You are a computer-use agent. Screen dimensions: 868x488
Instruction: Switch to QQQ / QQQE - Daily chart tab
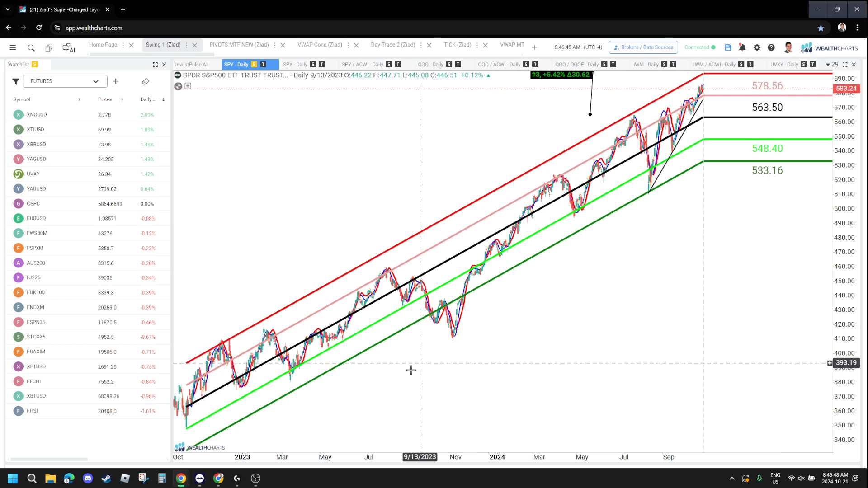point(577,65)
